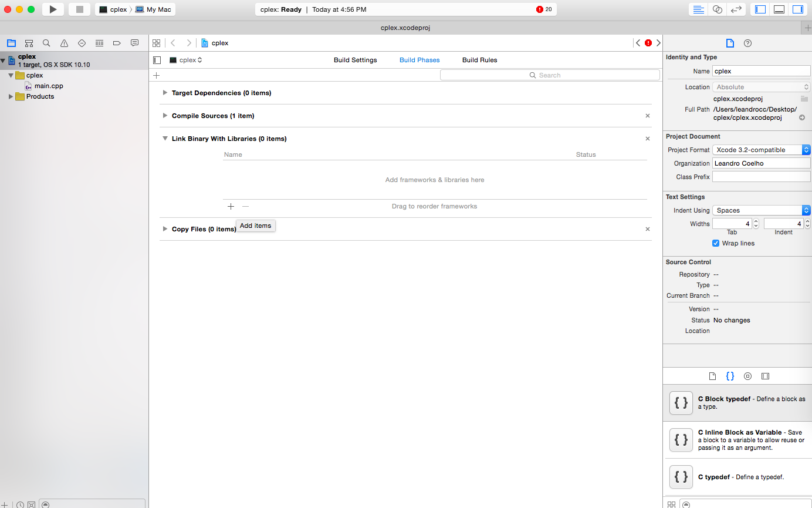
Task: Expand the Target Dependencies section
Action: click(x=165, y=93)
